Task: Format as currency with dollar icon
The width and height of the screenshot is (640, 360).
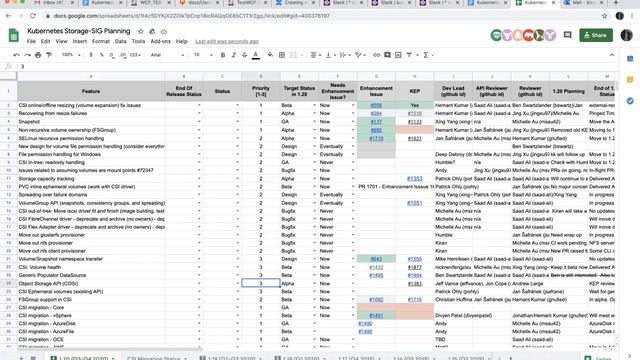Action: click(x=91, y=55)
